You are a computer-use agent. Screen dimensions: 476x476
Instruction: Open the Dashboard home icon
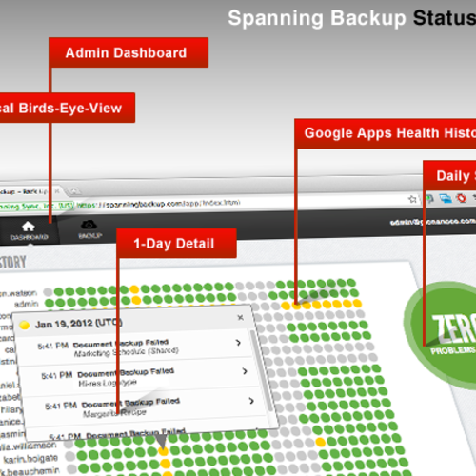point(29,227)
